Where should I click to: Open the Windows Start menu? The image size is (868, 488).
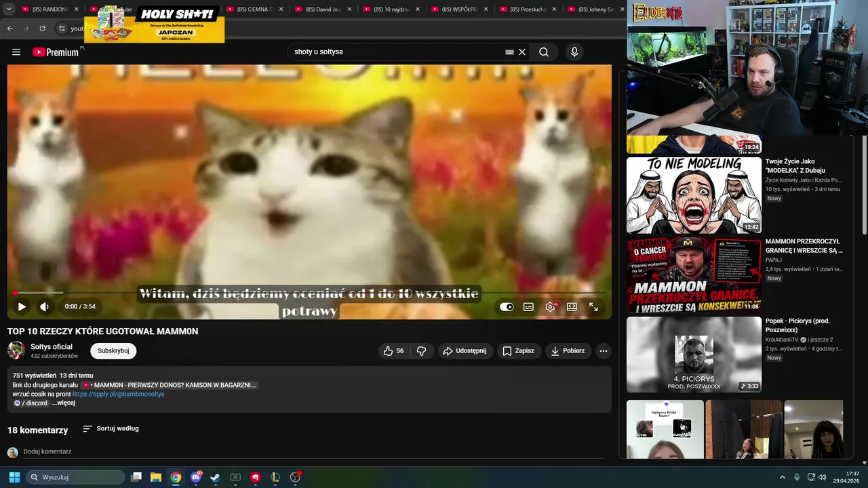tap(14, 477)
